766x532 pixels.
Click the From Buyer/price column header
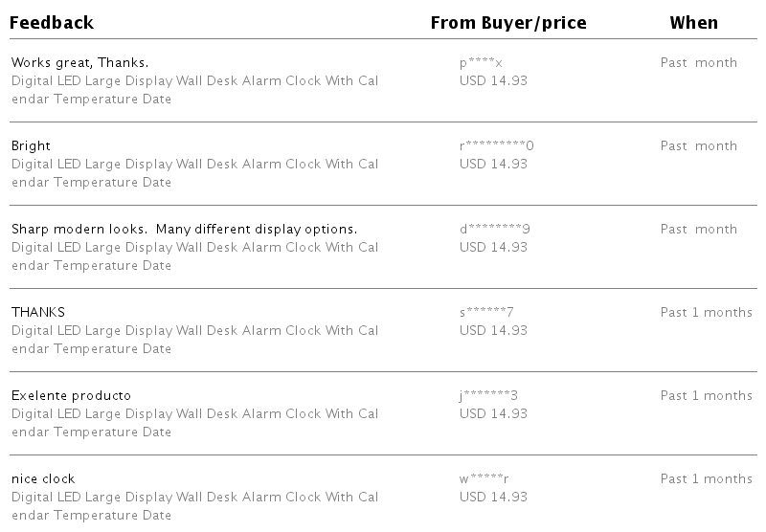click(x=507, y=22)
